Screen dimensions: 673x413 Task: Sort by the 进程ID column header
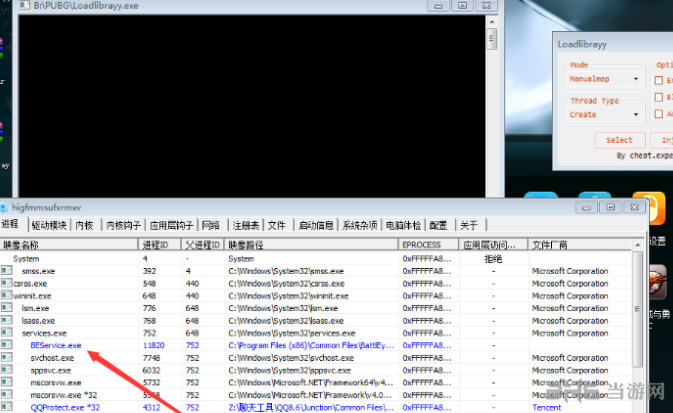point(160,245)
